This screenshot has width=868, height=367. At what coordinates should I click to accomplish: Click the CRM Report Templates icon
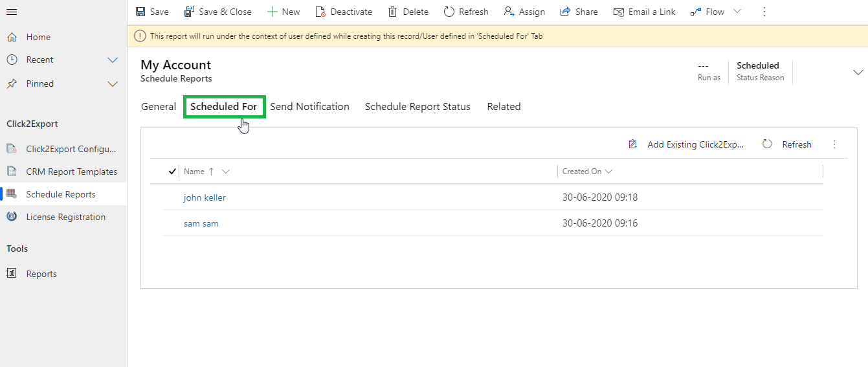coord(12,172)
